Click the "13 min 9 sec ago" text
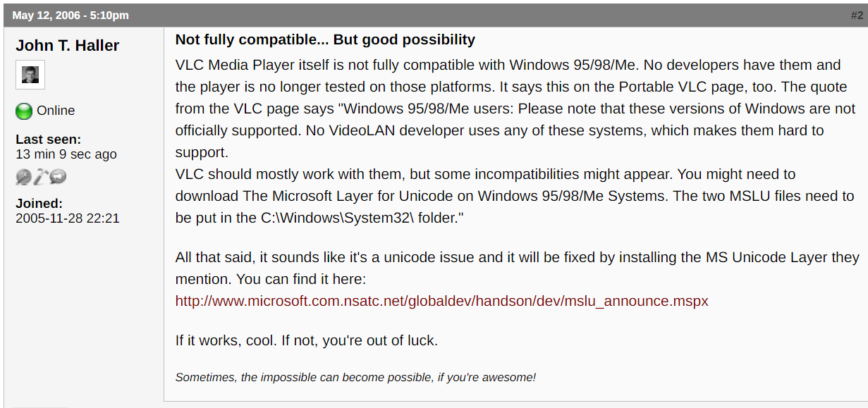This screenshot has height=408, width=868. [x=66, y=154]
